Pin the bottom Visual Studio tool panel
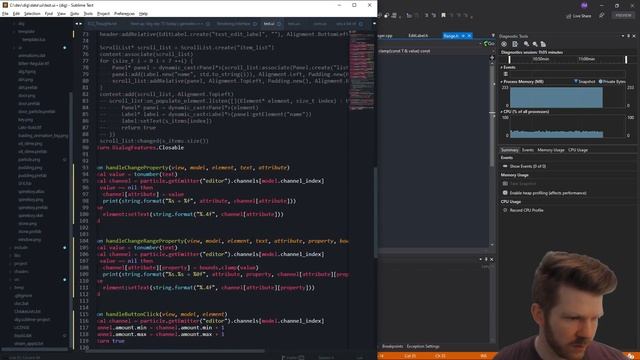The image size is (640, 360). (x=486, y=259)
